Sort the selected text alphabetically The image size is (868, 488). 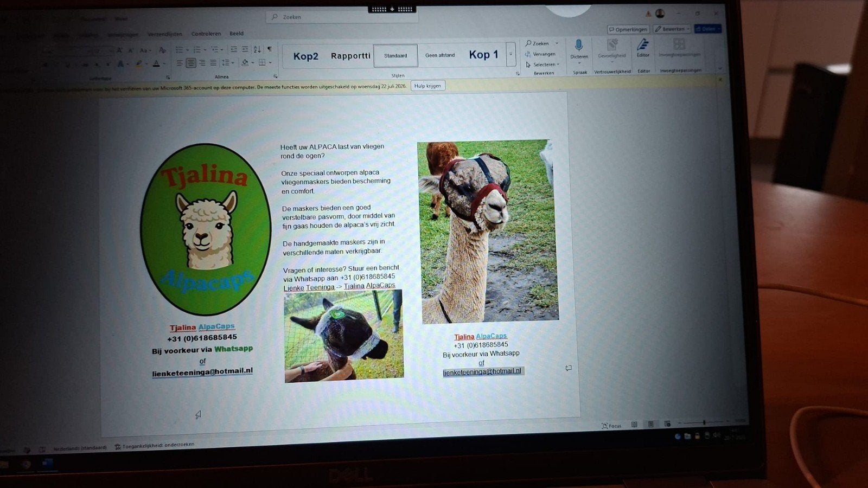257,49
